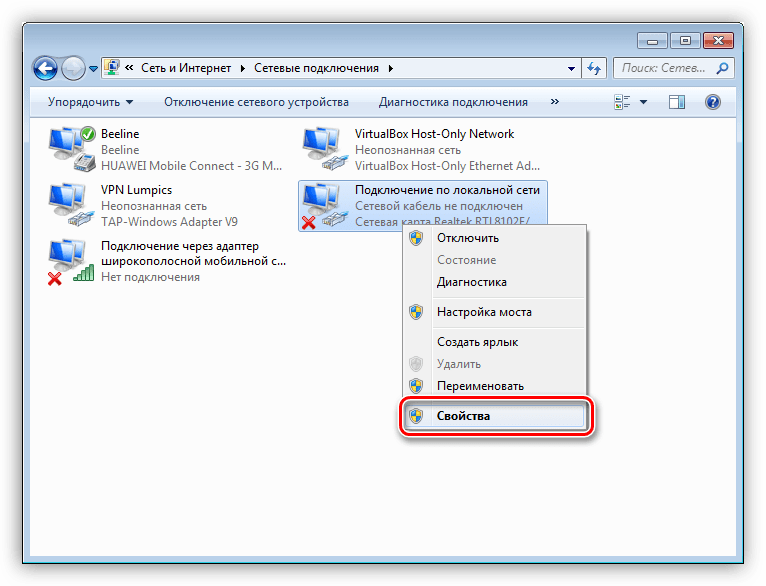Open the view options dropdown arrow

pos(643,102)
